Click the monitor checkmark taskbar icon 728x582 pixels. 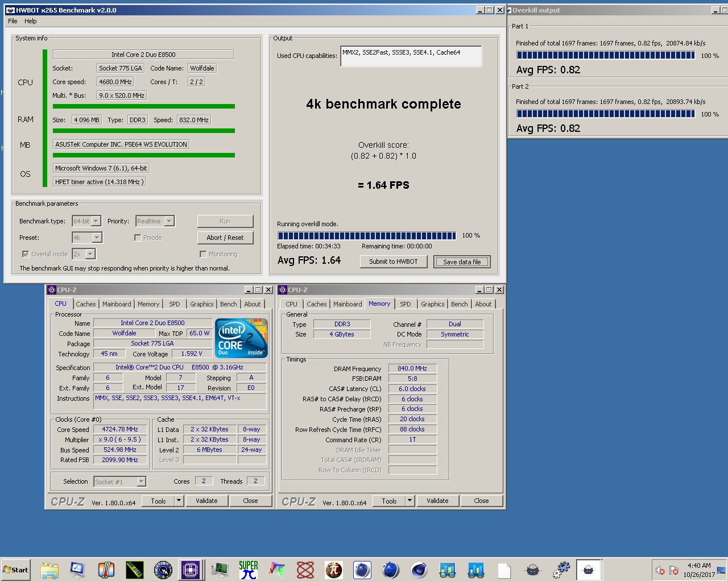[x=78, y=569]
